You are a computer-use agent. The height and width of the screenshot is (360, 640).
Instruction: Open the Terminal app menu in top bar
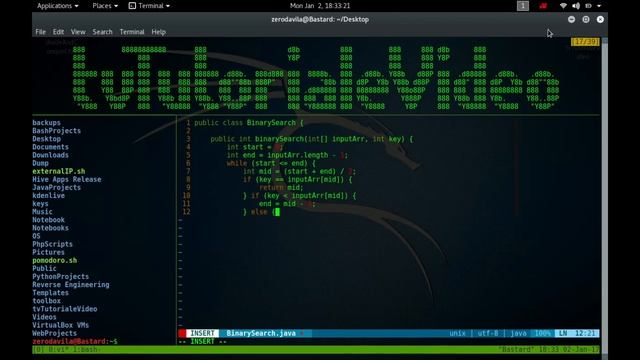(149, 6)
